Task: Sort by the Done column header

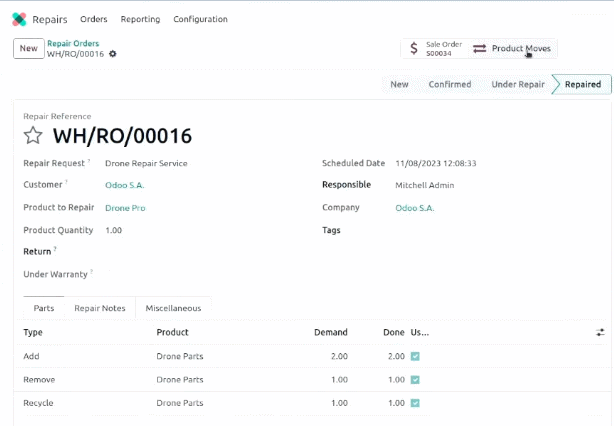Action: (x=394, y=332)
